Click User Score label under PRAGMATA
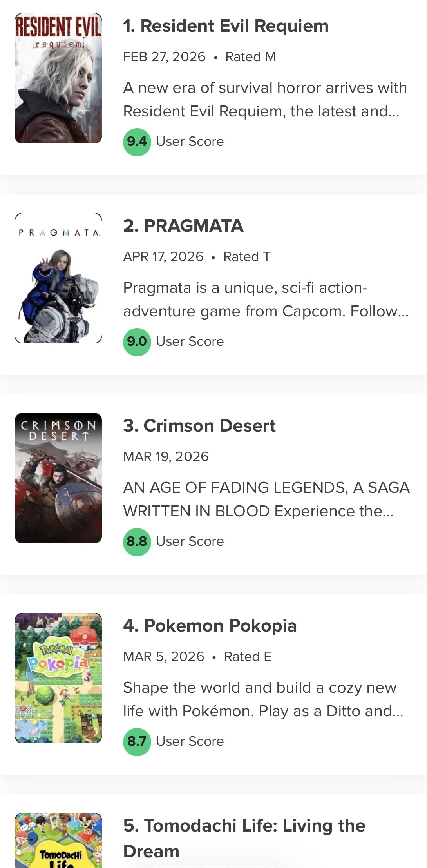The image size is (427, 868). click(x=190, y=341)
